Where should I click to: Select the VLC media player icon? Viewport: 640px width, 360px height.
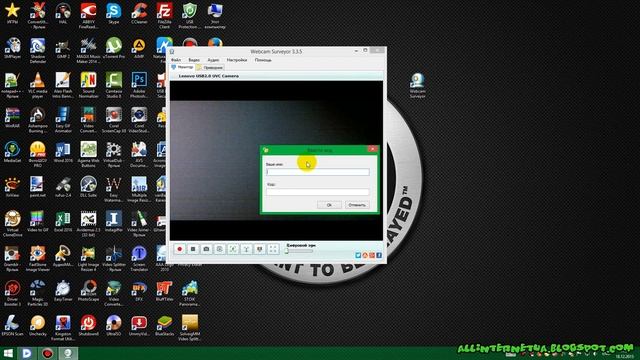38,85
